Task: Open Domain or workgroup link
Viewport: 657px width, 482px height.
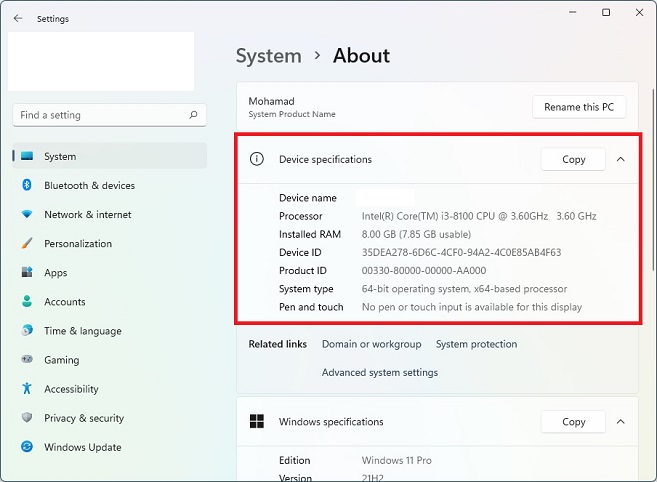Action: tap(371, 344)
